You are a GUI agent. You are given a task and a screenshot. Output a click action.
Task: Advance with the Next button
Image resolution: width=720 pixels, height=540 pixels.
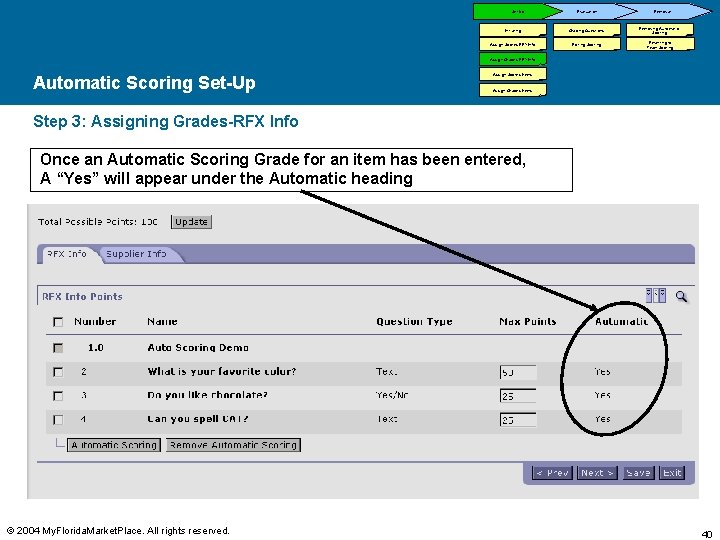tap(597, 472)
